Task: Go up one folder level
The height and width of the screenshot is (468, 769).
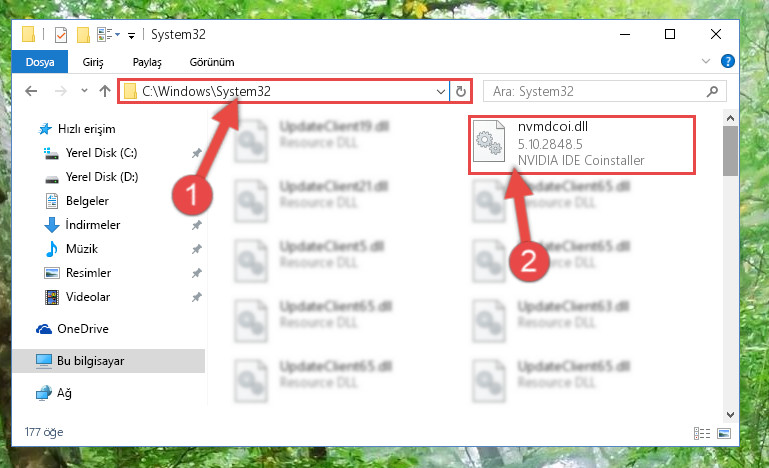Action: click(x=104, y=91)
